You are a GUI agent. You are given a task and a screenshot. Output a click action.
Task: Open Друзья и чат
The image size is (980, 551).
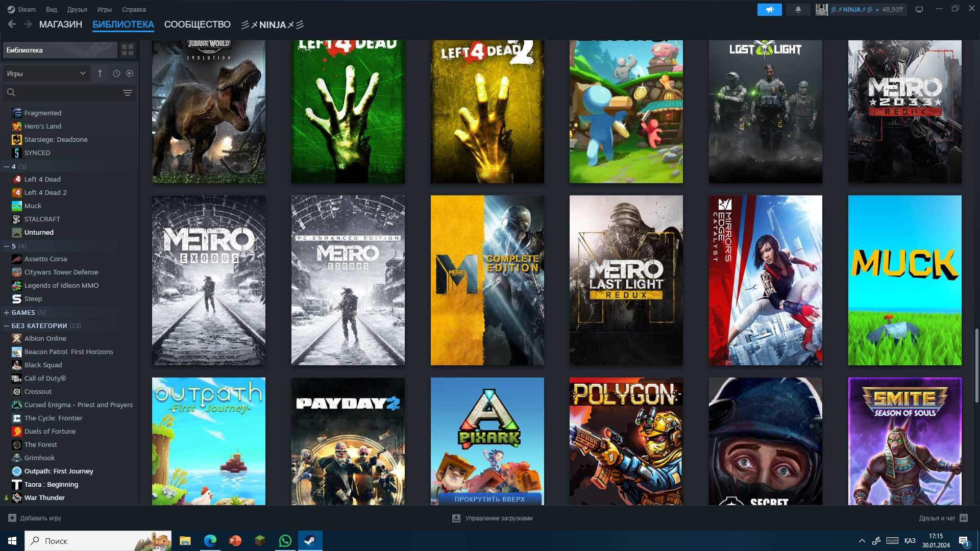[943, 518]
